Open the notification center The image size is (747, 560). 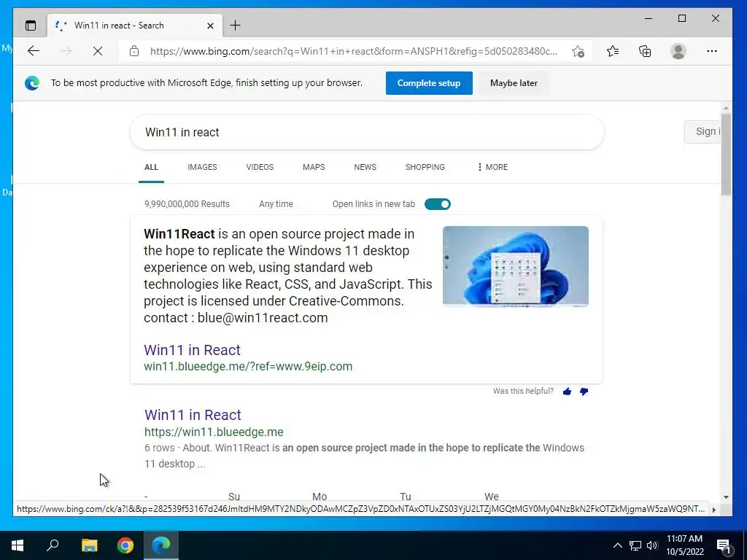click(724, 546)
